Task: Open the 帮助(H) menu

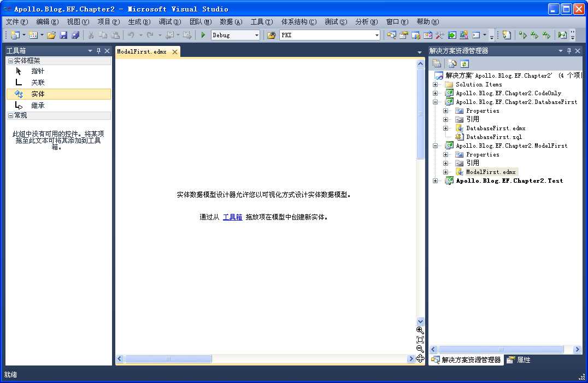Action: pos(428,22)
